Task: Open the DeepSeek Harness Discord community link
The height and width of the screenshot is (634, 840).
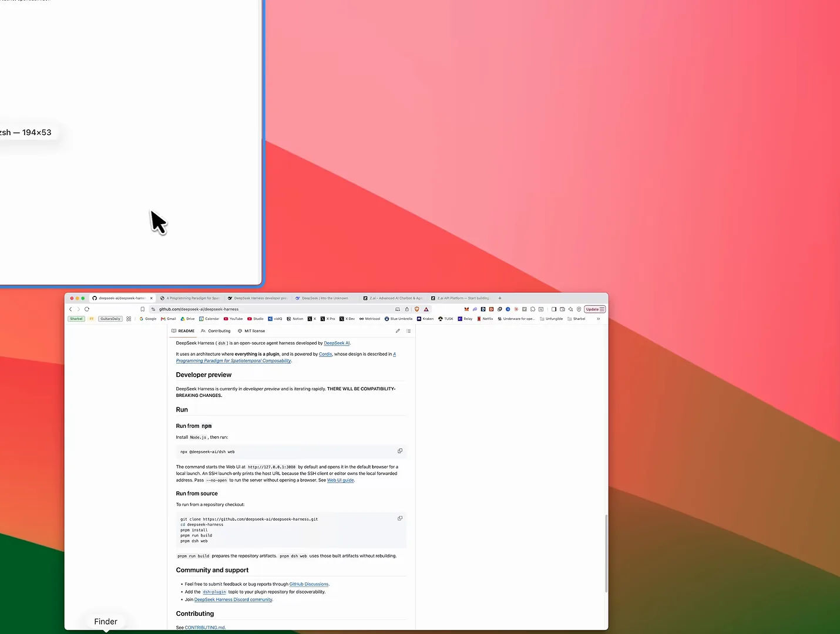Action: (233, 599)
